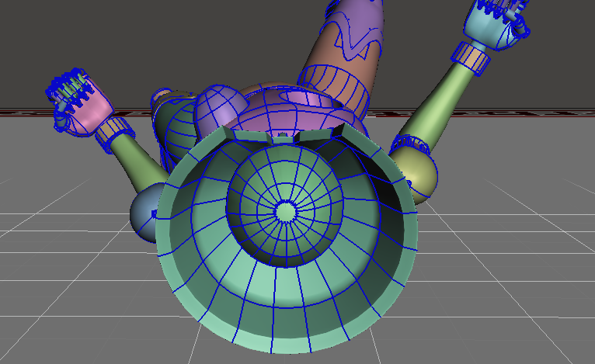Viewport: 595px width, 364px height.
Task: Pick the tan wrist cuff near the pink hand
Action: point(114,133)
